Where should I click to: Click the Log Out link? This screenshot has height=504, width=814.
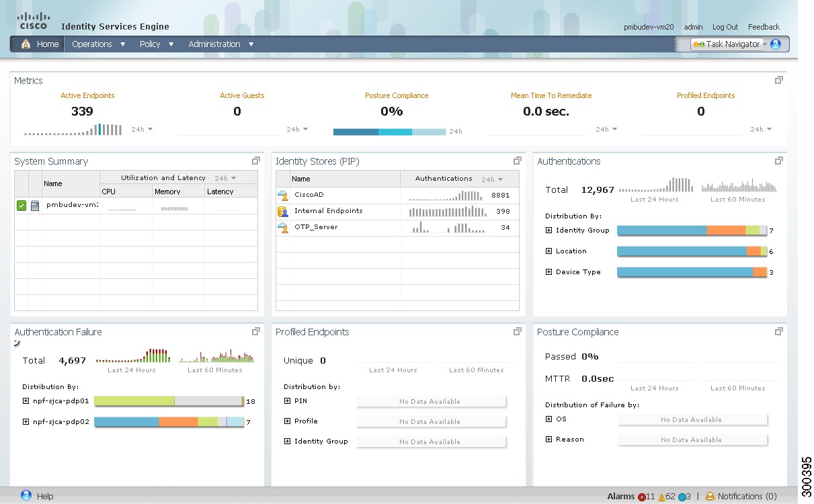(x=725, y=27)
